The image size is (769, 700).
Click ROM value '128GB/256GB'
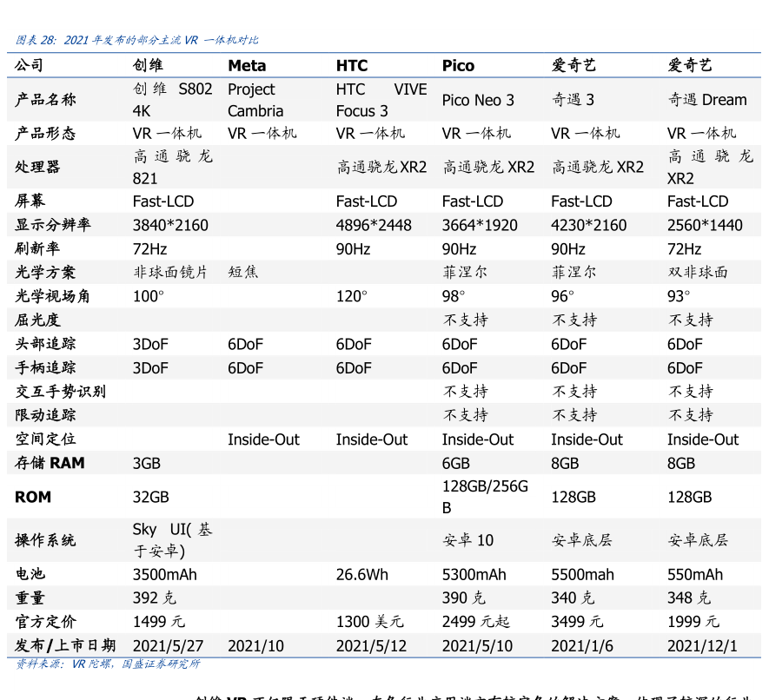(485, 497)
